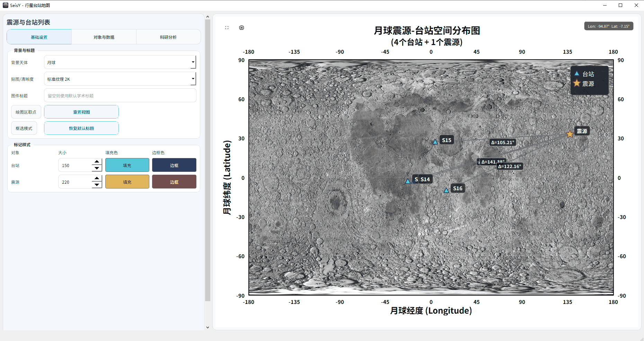Click the gear settings icon above the map
Screen dimensions: 644x341
(241, 28)
